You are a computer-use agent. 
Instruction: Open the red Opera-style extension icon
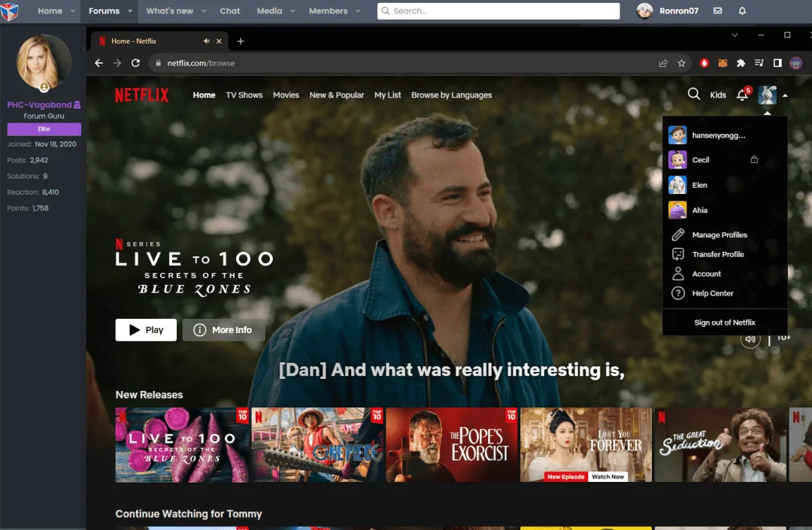(704, 63)
